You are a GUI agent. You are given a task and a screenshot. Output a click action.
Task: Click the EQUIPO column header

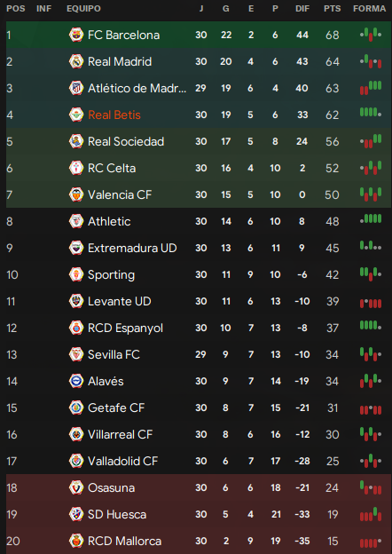click(83, 9)
